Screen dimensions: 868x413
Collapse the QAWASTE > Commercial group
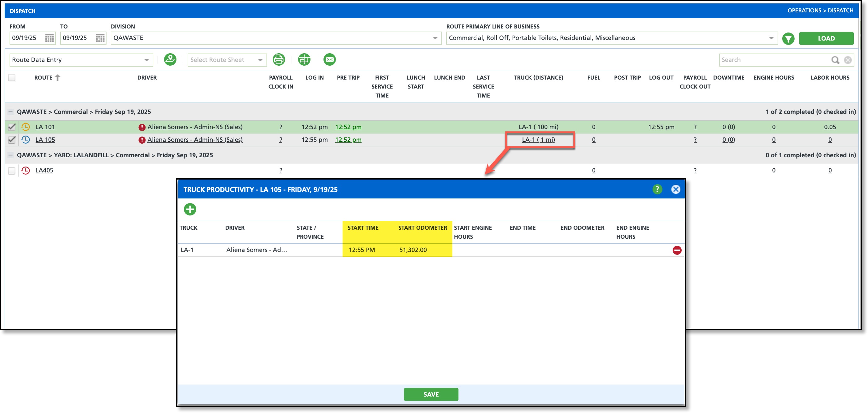11,112
